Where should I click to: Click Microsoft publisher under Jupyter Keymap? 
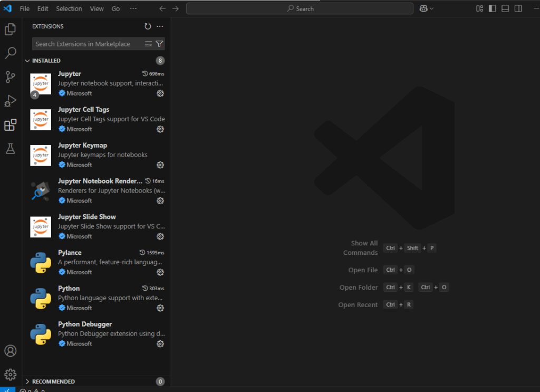click(x=79, y=165)
